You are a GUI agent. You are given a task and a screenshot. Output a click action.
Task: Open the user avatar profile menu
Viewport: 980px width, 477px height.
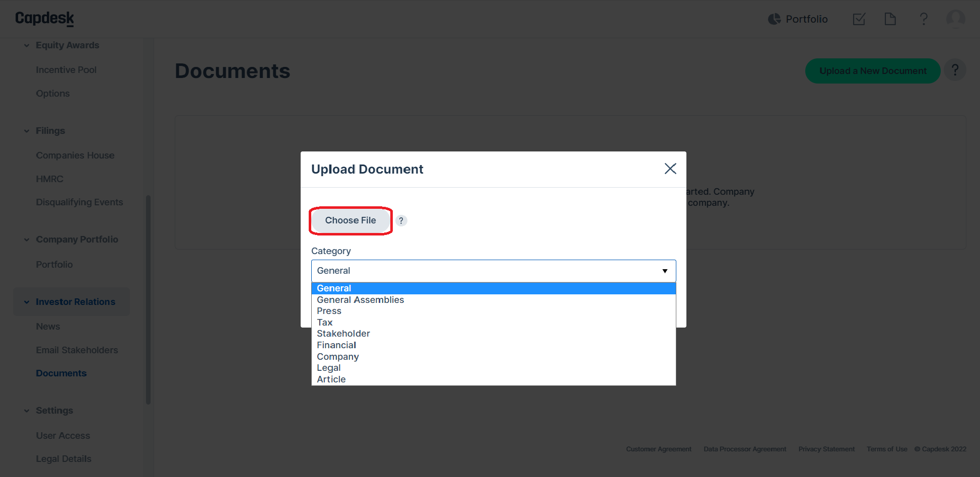point(955,19)
